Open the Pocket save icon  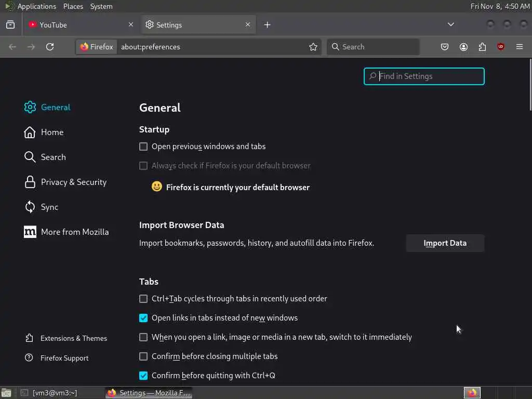point(445,47)
